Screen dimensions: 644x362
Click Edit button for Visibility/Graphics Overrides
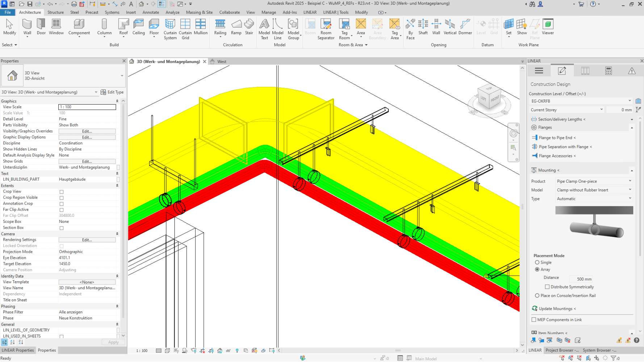point(87,131)
